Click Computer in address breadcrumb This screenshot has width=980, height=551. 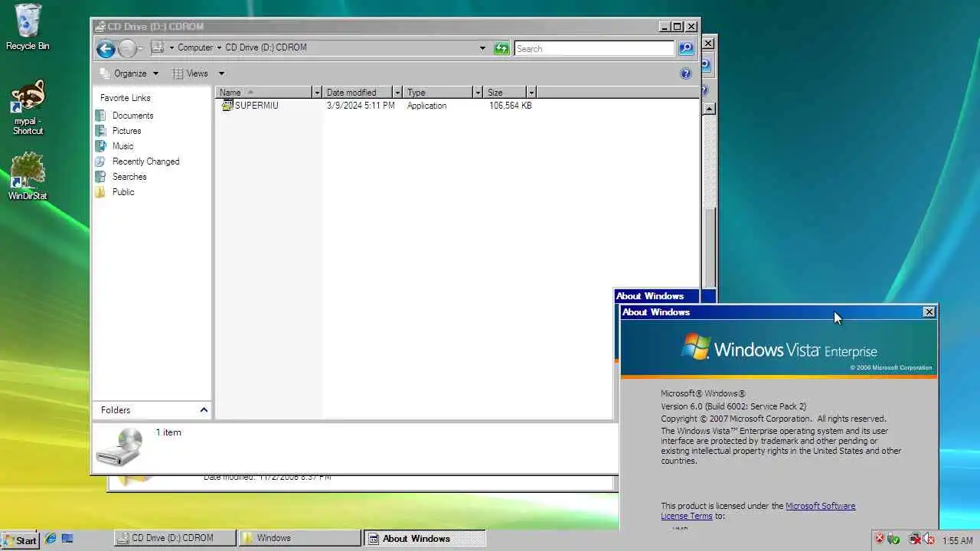[x=195, y=47]
